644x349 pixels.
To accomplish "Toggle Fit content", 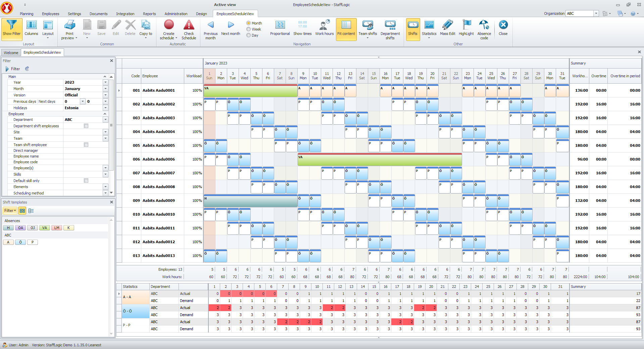I will (346, 29).
